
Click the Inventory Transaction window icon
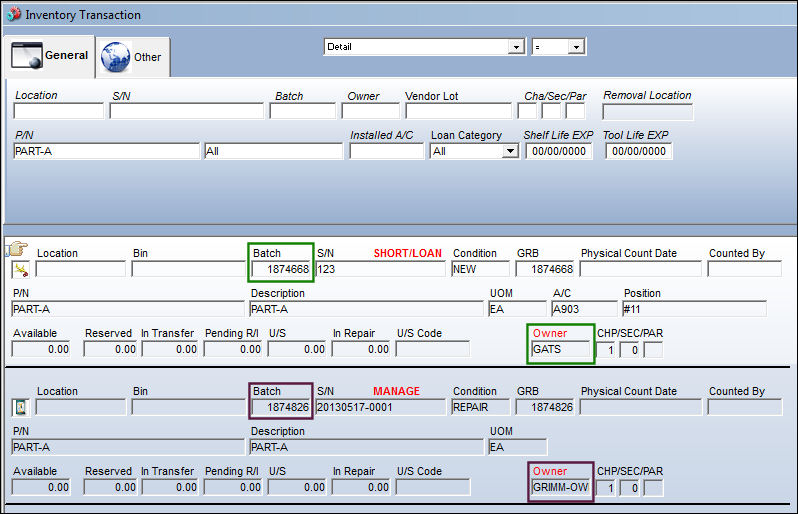coord(14,15)
